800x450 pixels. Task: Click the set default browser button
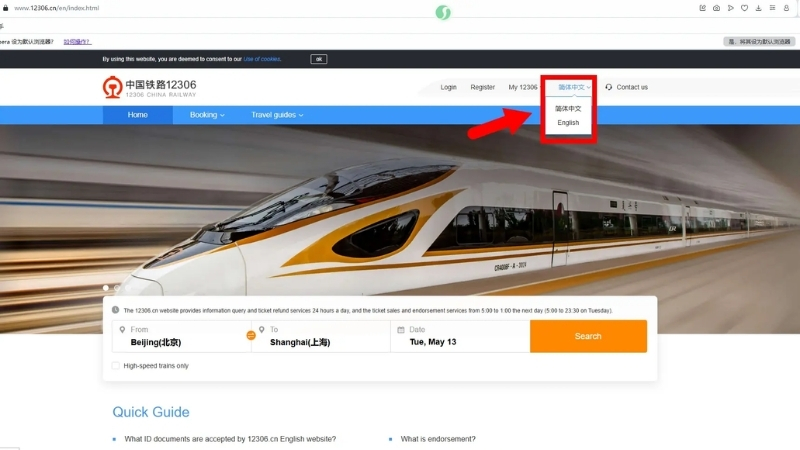(x=759, y=41)
